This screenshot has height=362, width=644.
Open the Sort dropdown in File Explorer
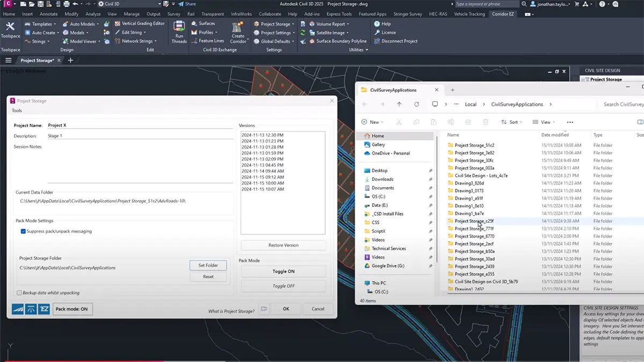pos(512,122)
